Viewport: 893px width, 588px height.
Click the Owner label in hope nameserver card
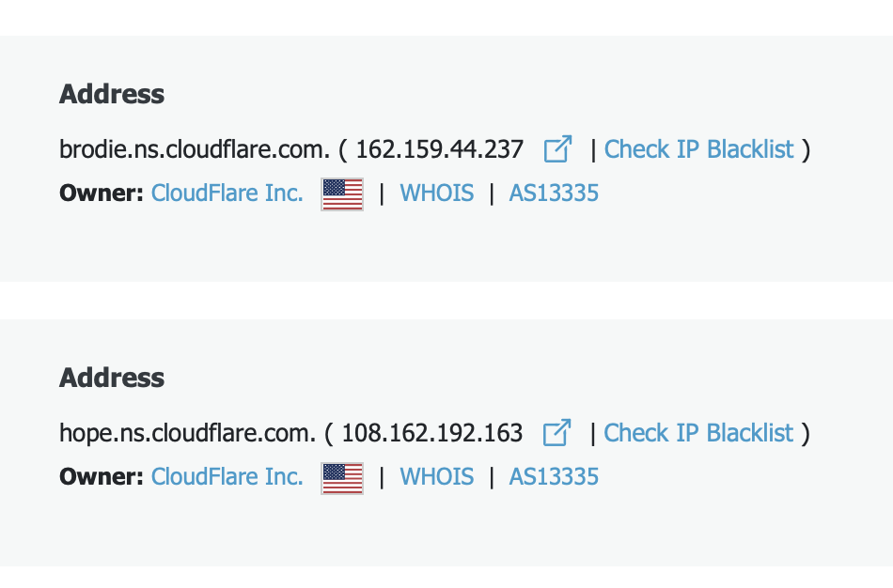101,477
